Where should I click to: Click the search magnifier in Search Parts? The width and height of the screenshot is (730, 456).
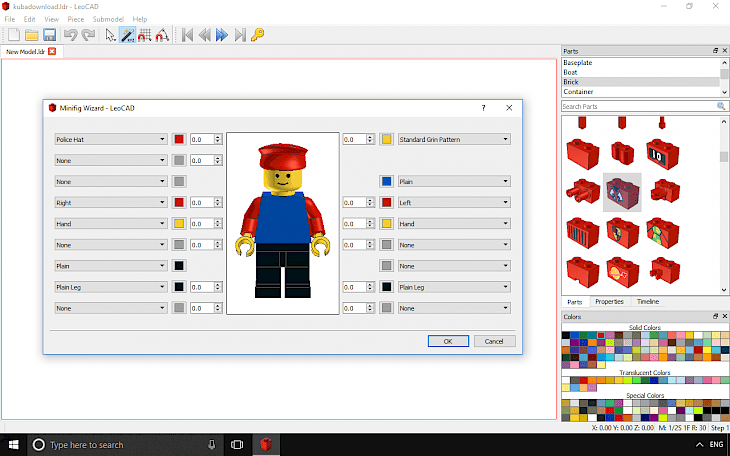click(721, 106)
